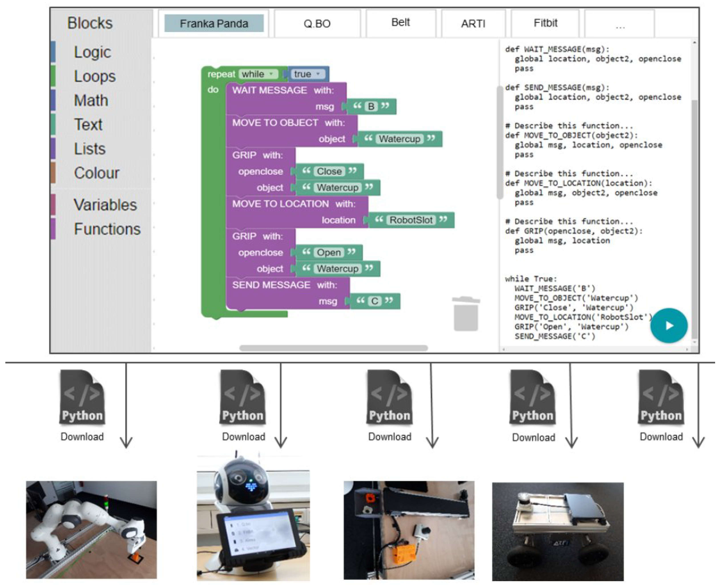Click the trash can icon

[466, 314]
